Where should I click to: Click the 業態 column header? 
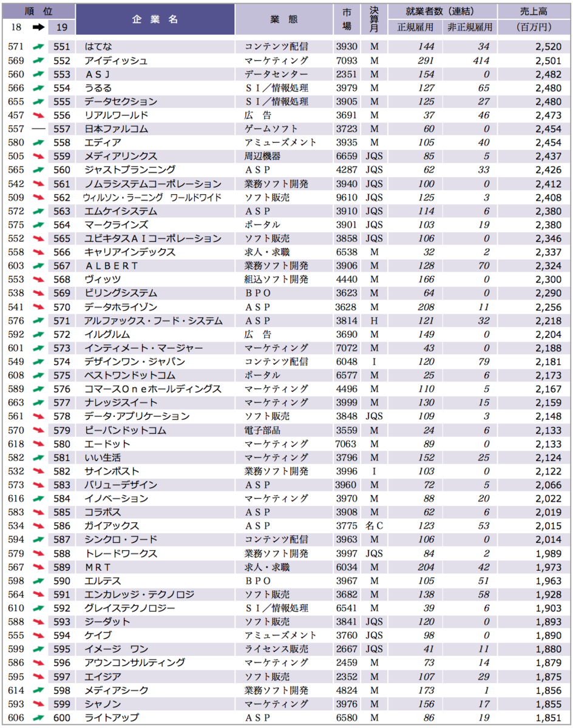coord(284,19)
